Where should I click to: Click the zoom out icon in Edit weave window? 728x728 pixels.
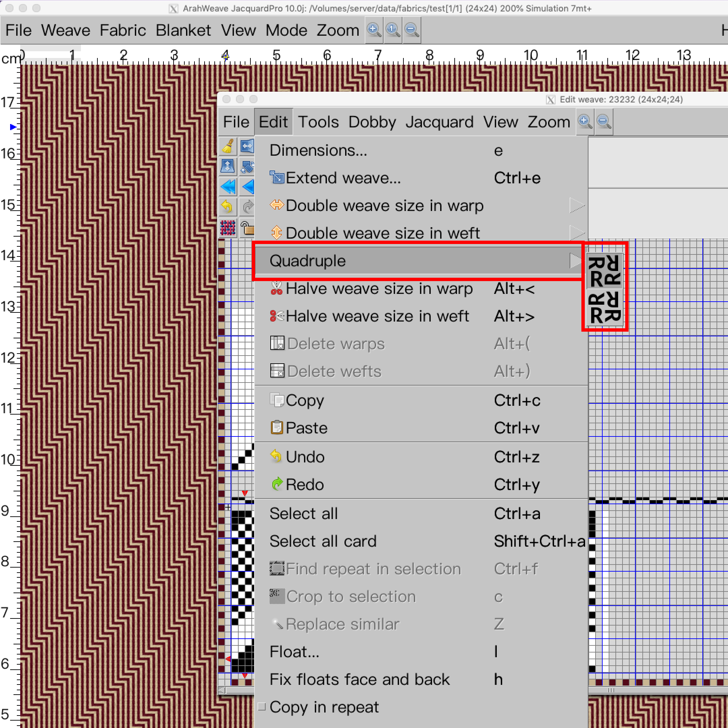tap(604, 122)
